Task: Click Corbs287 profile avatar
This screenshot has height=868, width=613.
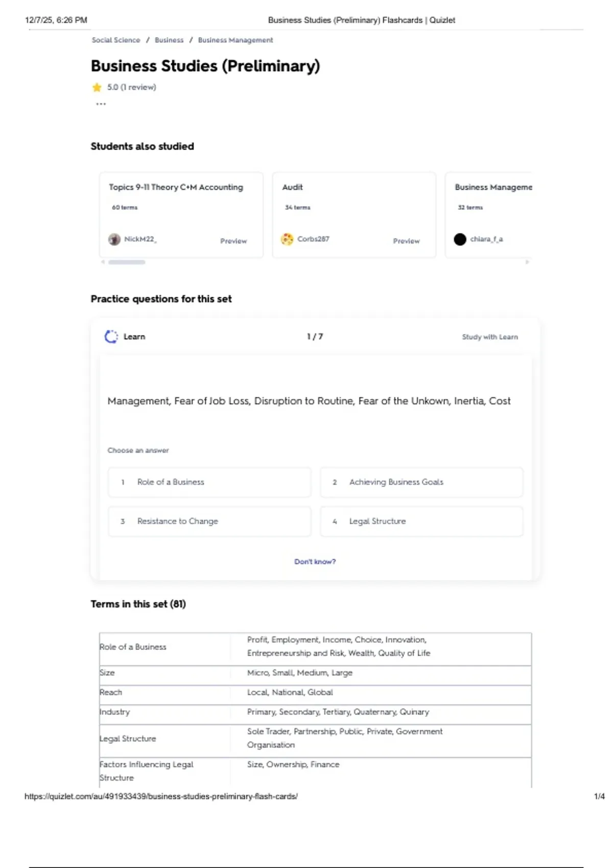Action: [x=288, y=239]
